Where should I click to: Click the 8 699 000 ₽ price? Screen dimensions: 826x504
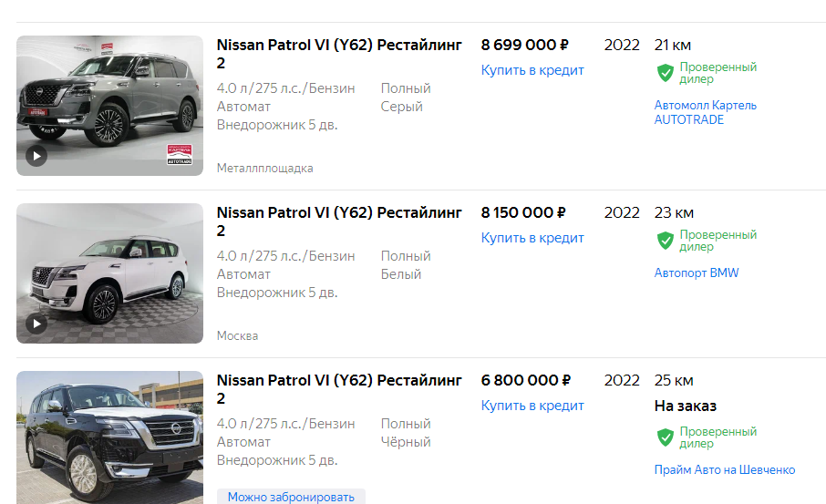pyautogui.click(x=525, y=45)
